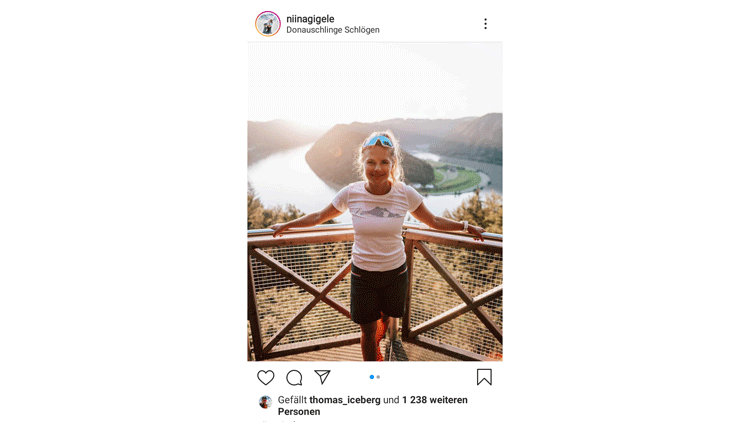The width and height of the screenshot is (750, 422).
Task: Save the post with the bookmark icon
Action: [484, 377]
